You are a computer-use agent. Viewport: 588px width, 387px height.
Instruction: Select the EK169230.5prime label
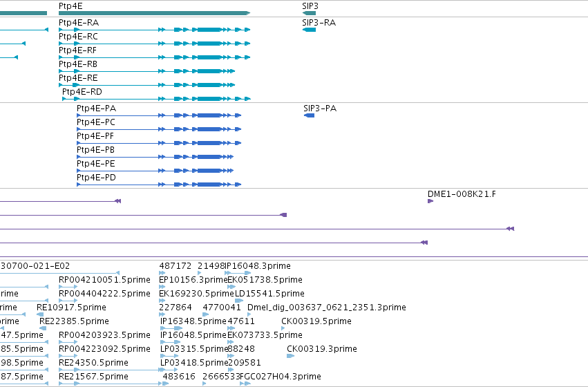[196, 294]
